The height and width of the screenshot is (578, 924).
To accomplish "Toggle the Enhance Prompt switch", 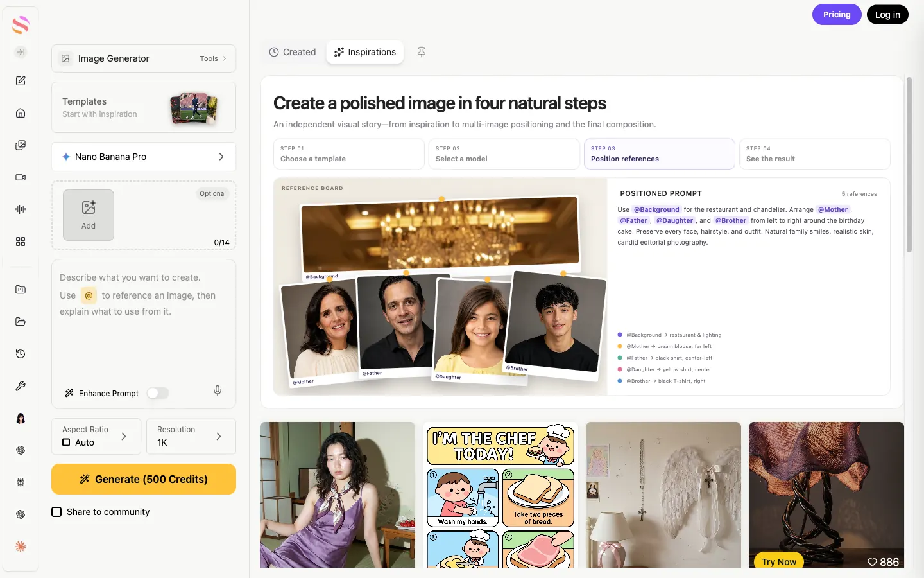I will [158, 393].
